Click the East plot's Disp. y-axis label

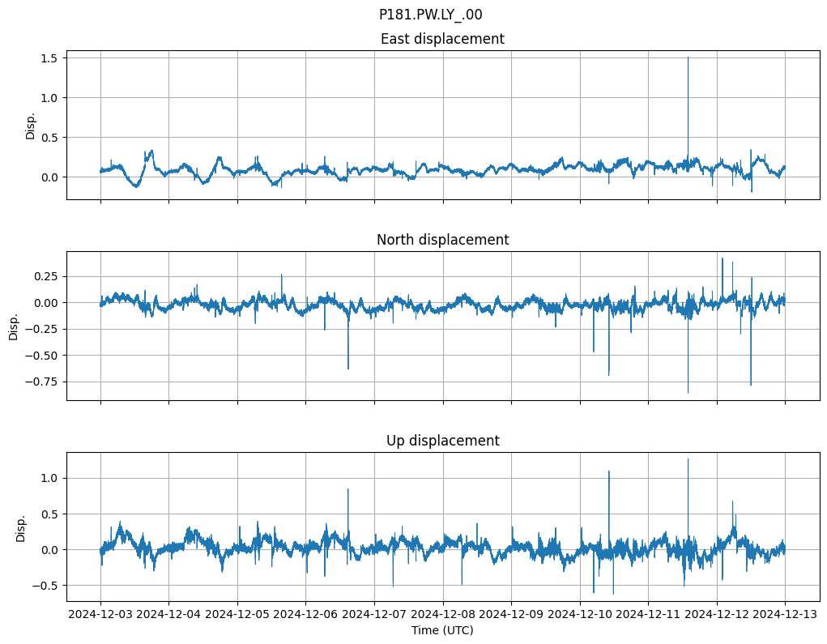31,125
